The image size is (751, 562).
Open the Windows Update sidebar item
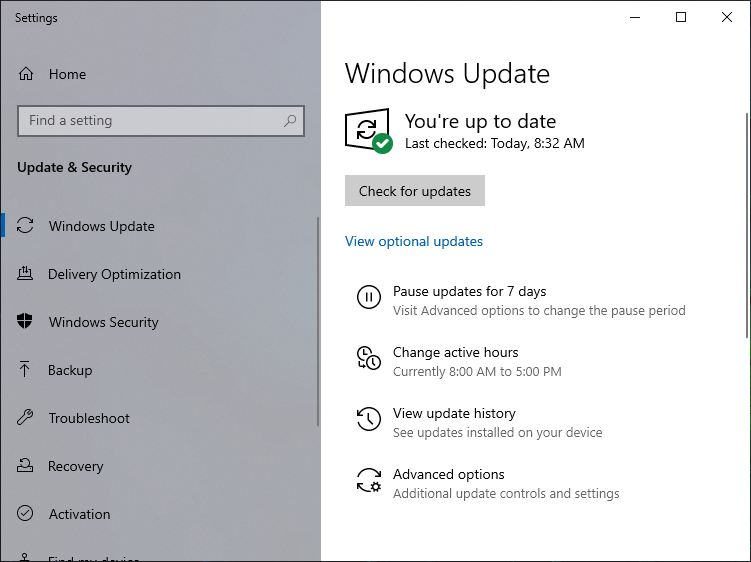[x=158, y=226]
